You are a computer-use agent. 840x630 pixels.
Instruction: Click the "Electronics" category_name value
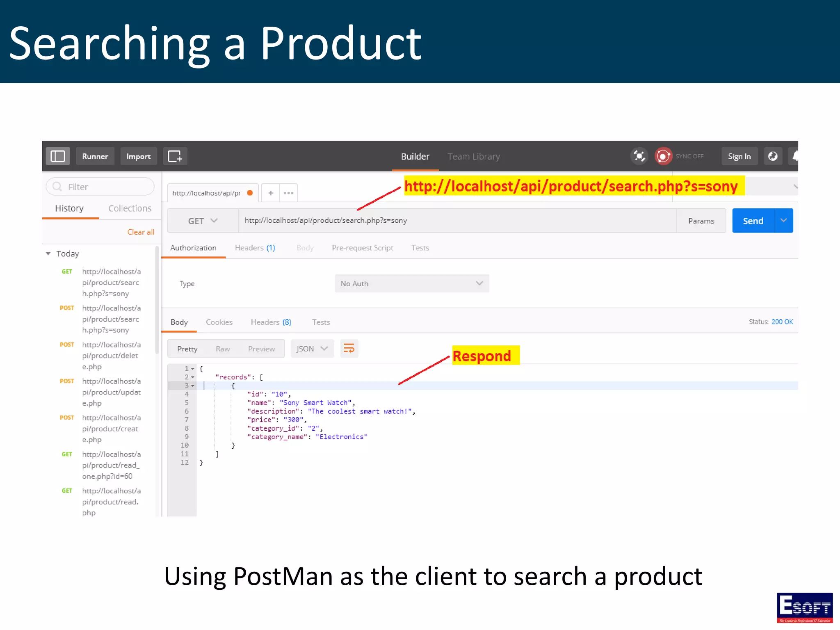(342, 437)
